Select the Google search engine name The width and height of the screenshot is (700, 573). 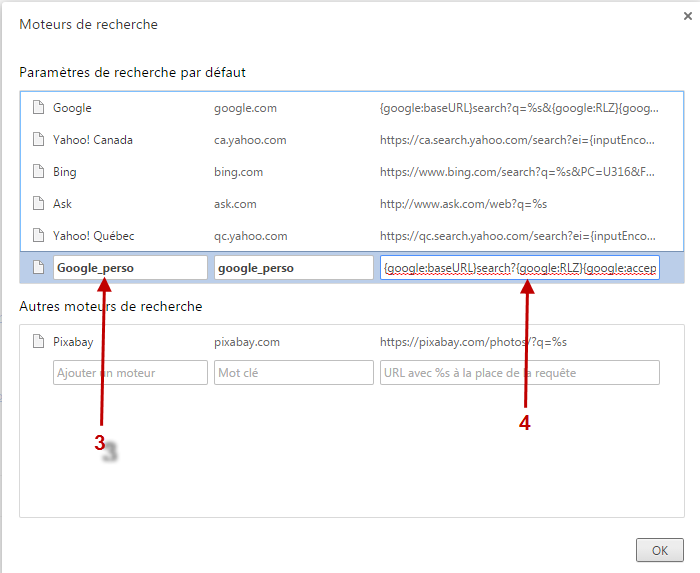72,108
